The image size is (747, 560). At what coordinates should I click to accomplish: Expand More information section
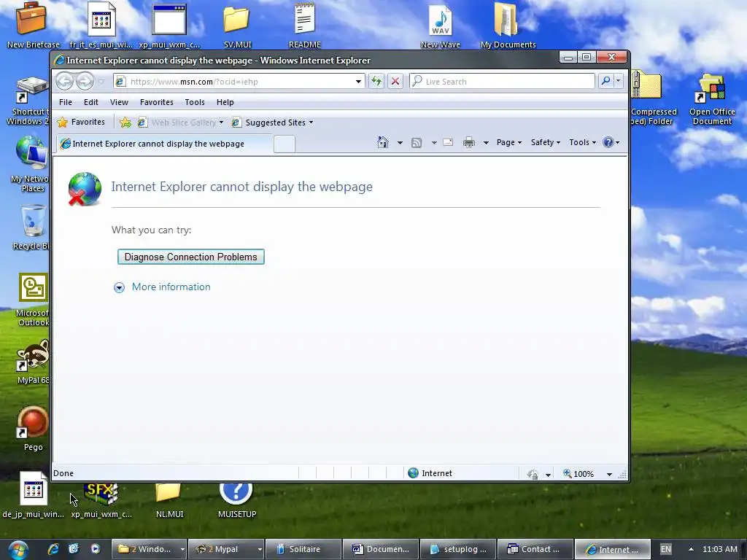click(162, 287)
